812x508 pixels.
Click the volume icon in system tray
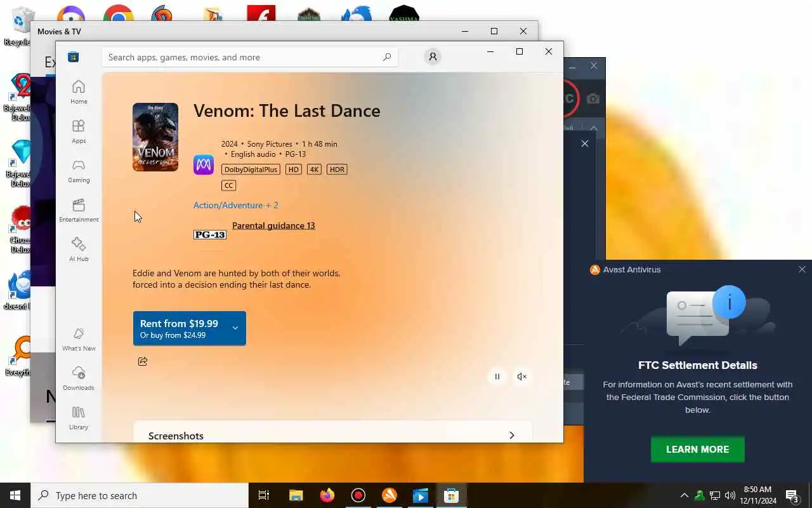point(730,495)
